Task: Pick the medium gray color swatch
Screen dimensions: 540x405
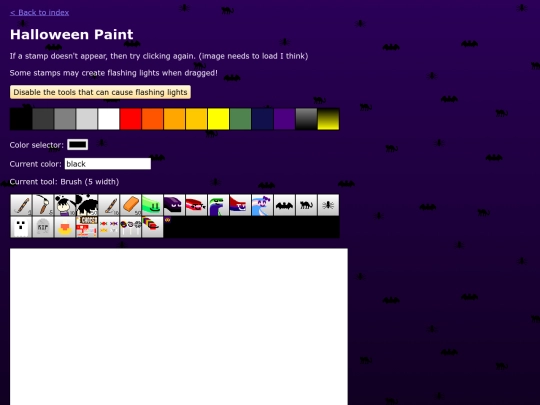Action: click(65, 119)
